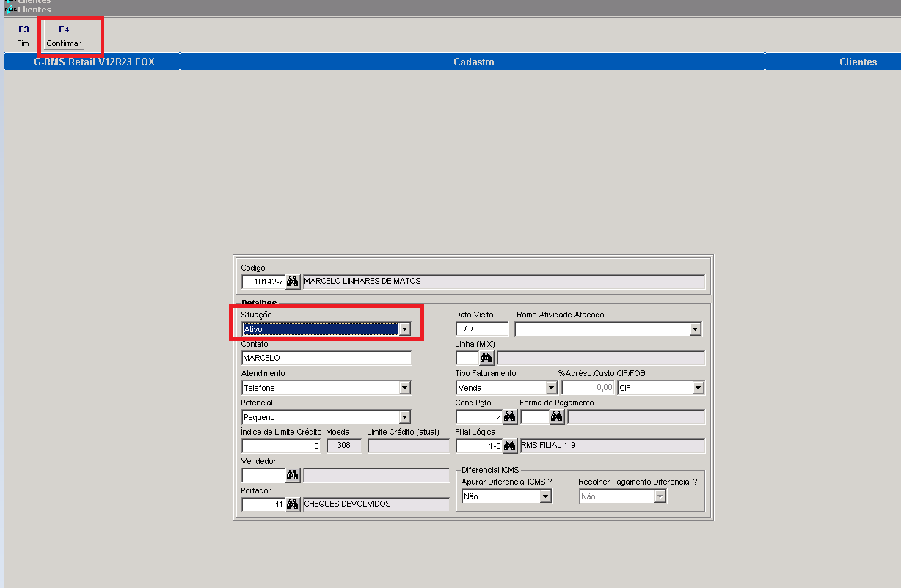Expand the Ramo Atividade Atacado dropdown
This screenshot has width=901, height=588.
coord(696,329)
